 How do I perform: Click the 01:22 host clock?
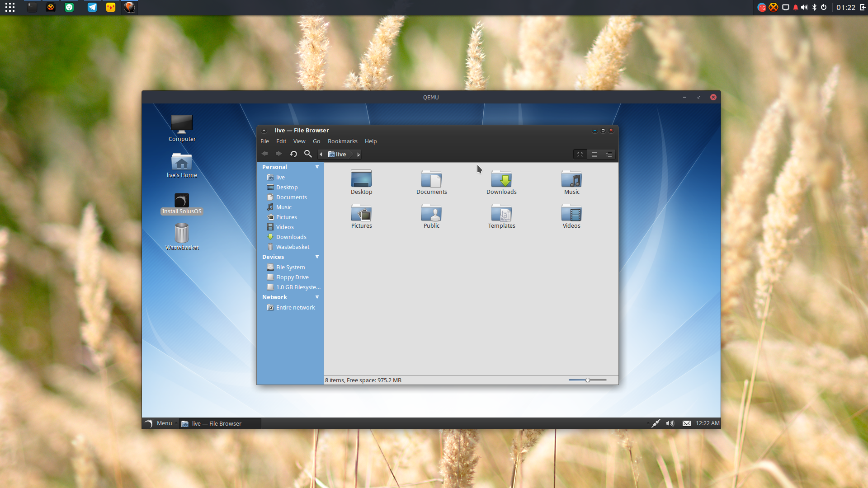coord(846,7)
